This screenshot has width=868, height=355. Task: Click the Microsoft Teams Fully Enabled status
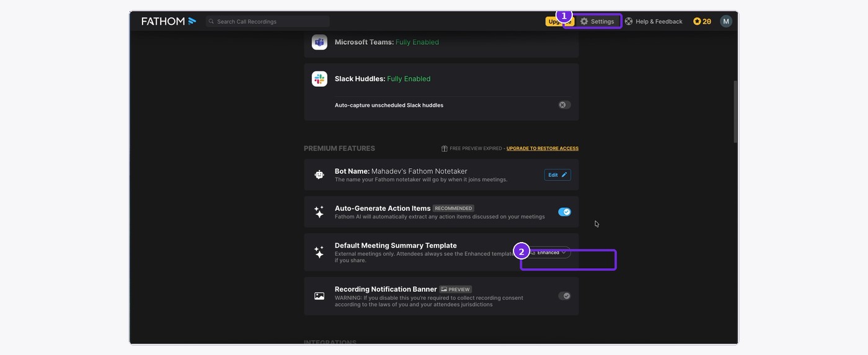(417, 42)
